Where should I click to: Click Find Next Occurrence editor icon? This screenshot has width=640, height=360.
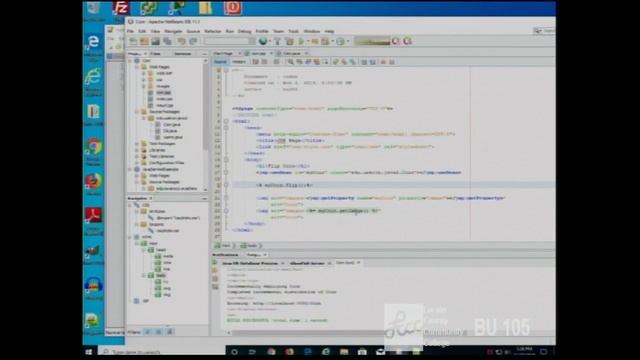(308, 62)
